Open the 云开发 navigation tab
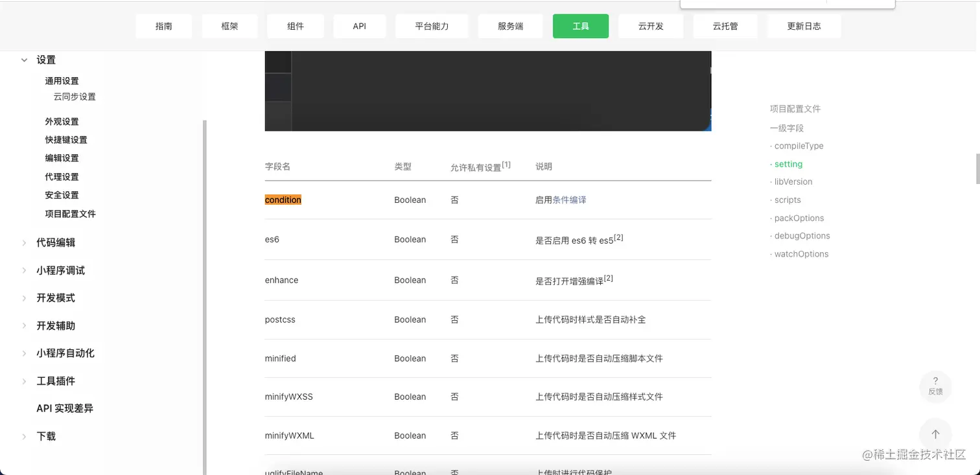Screen dimensions: 980x475 pos(651,26)
